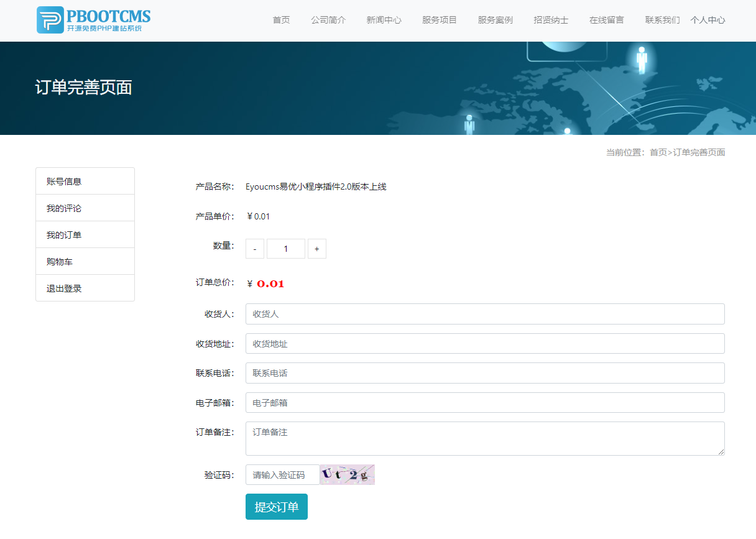This screenshot has height=539, width=756.
Task: Submit the order with 提交订单
Action: (277, 507)
